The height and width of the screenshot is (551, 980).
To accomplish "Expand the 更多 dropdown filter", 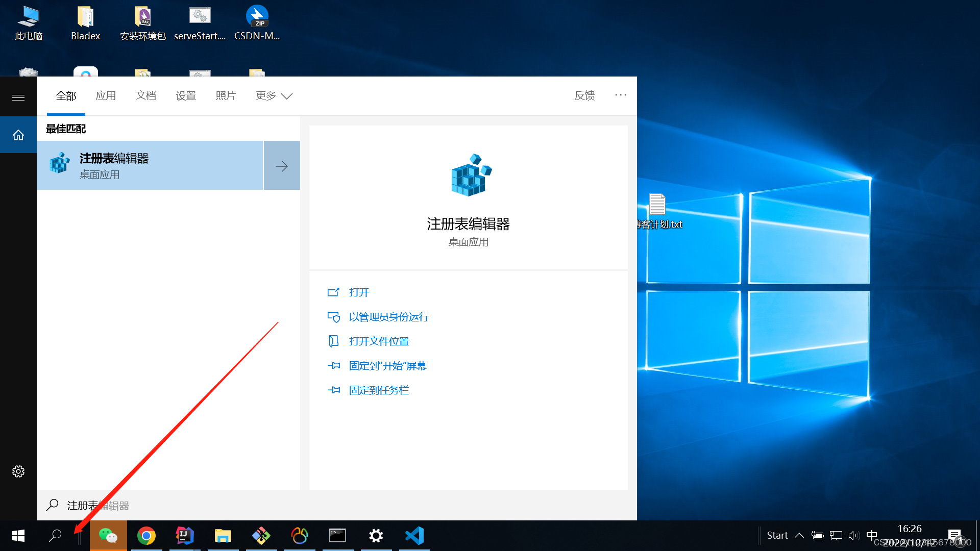I will coord(274,96).
